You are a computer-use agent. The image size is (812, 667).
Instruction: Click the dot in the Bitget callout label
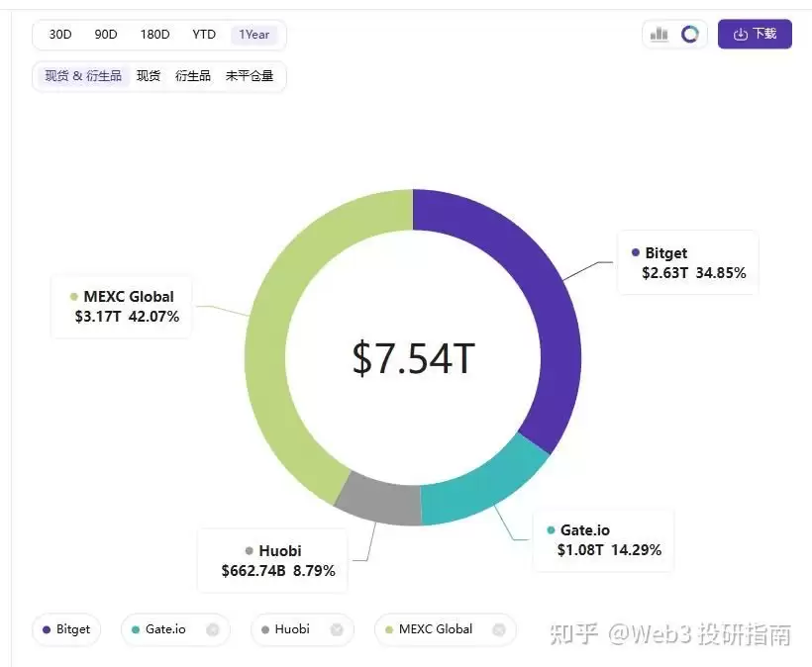point(638,253)
